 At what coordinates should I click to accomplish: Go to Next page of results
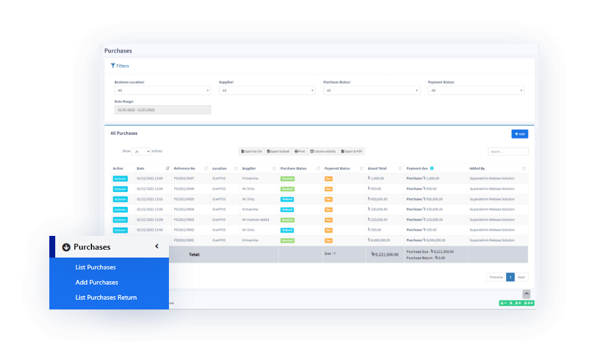click(521, 277)
